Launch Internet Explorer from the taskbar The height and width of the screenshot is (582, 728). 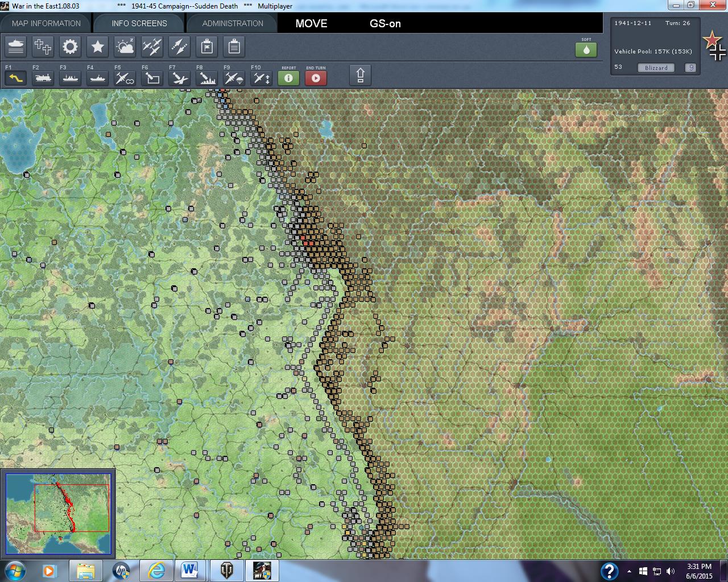coord(156,571)
